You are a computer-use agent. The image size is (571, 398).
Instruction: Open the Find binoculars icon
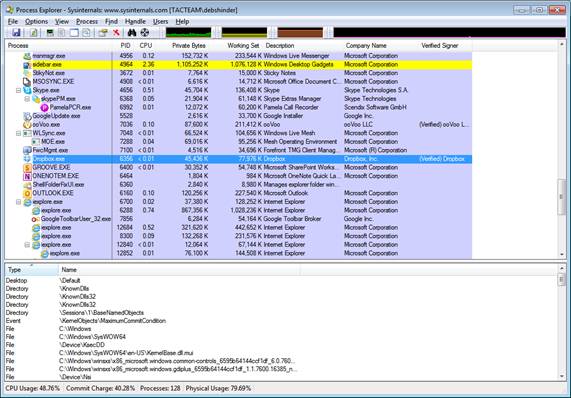(x=132, y=33)
